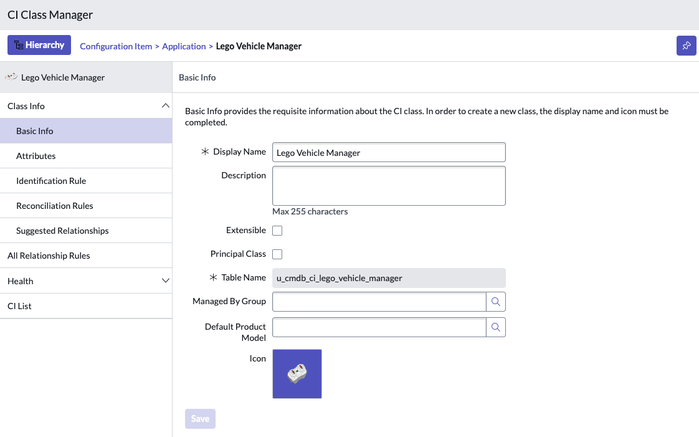Collapse the Class Info section
Viewport: 699px width, 437px height.
165,106
